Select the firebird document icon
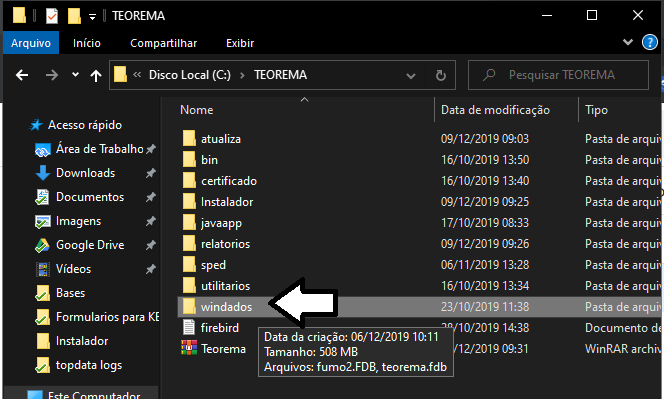Viewport: 664px width, 399px height. (x=189, y=328)
